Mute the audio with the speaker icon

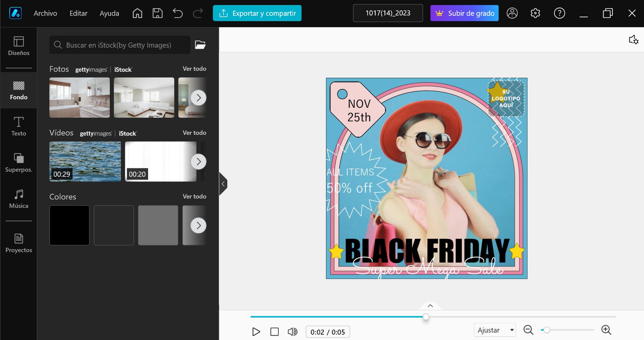tap(292, 332)
